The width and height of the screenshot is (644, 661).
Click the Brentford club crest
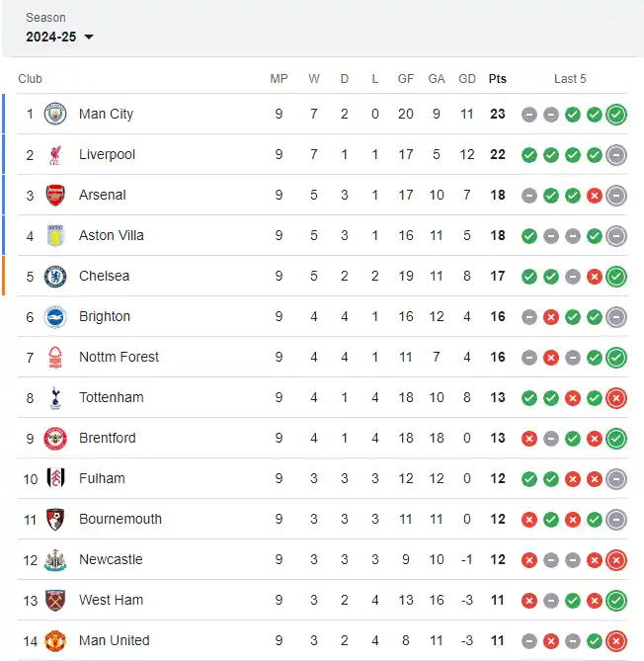[x=55, y=439]
